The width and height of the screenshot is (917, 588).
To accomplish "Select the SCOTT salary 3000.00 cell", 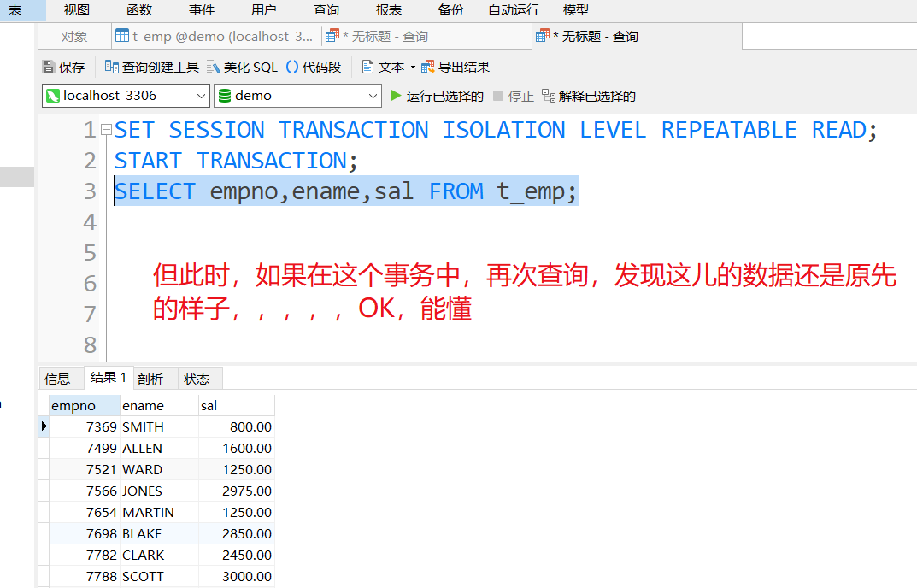I will click(x=236, y=576).
